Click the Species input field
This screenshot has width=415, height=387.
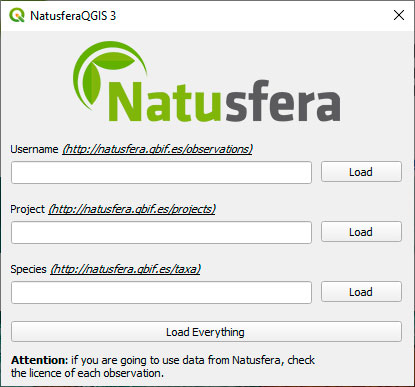coord(161,292)
